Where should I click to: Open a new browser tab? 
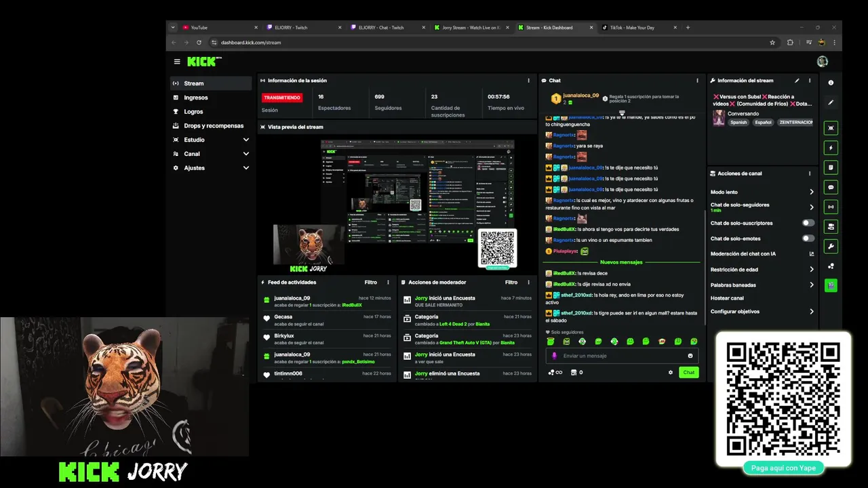coord(688,28)
